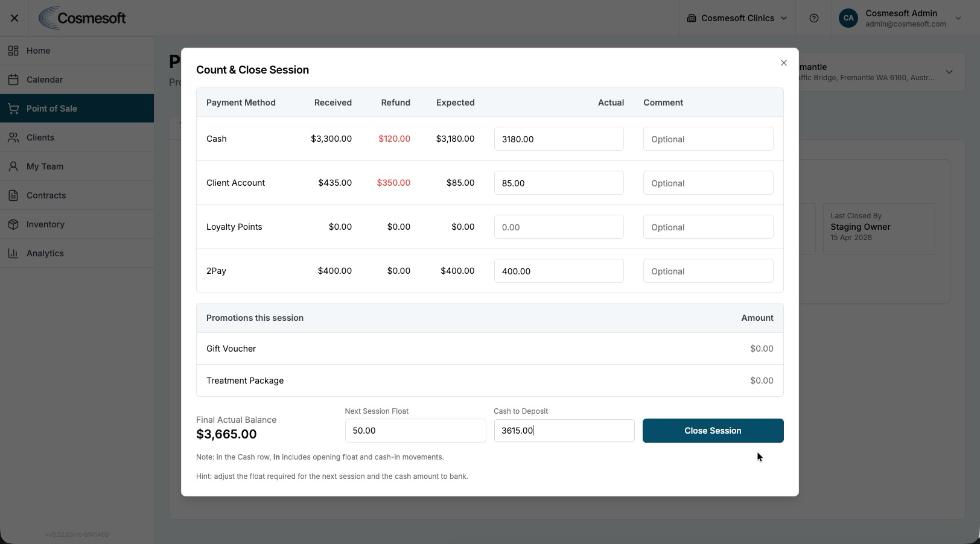Click the 2Pay comment field

708,271
